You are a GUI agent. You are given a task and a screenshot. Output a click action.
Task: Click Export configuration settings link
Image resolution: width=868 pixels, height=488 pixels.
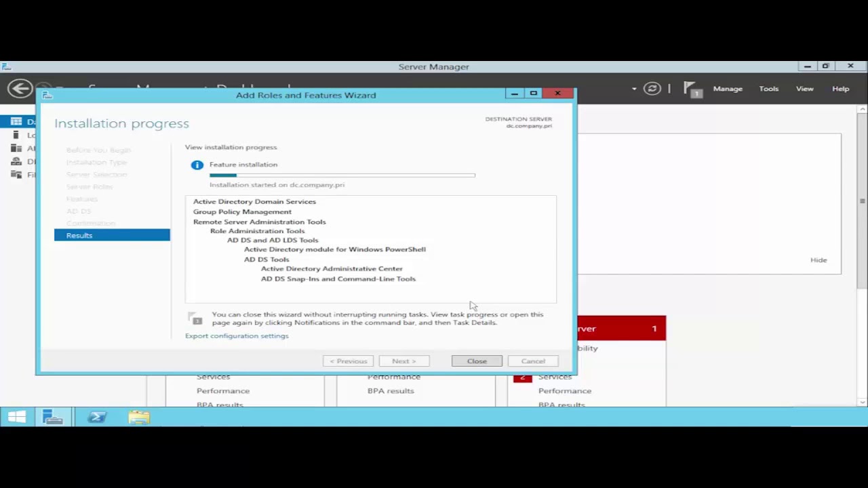pos(237,336)
